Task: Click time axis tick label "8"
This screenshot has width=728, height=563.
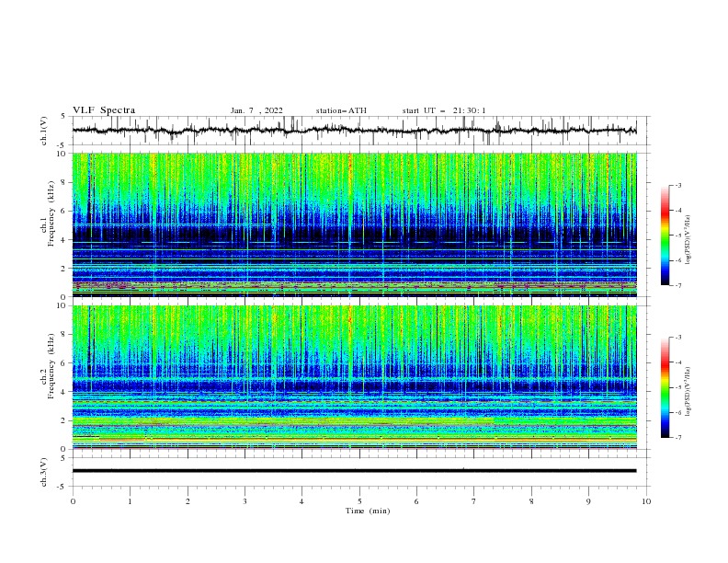Action: click(x=531, y=501)
